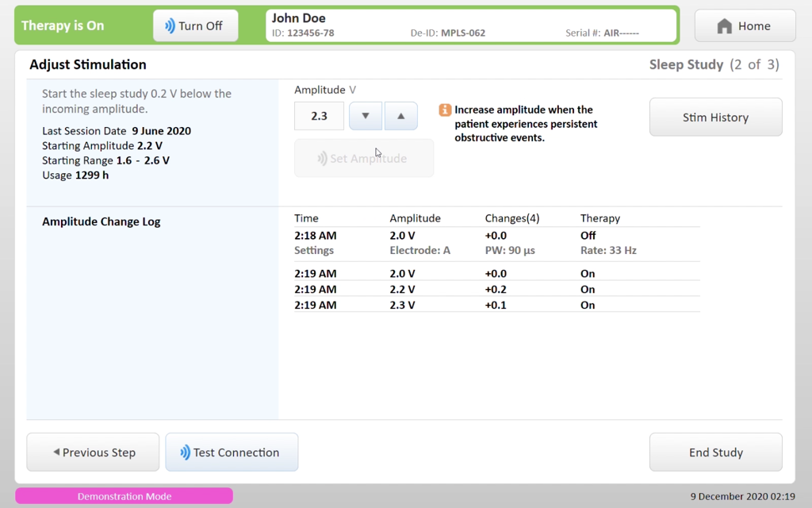Click the Electrode: A setting

coord(420,250)
